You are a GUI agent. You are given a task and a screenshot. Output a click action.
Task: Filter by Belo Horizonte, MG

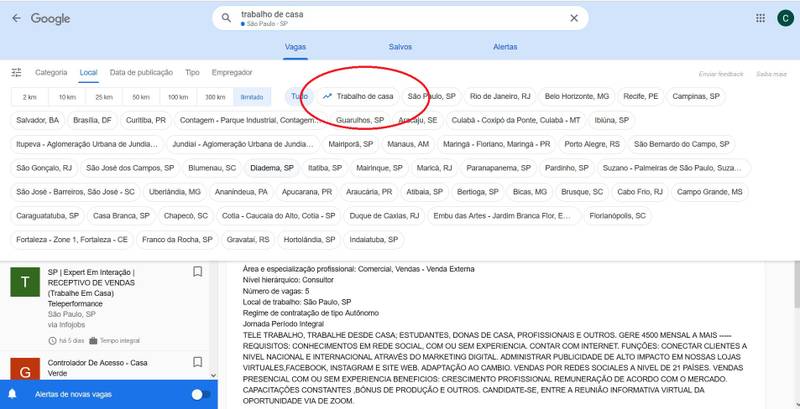point(577,96)
